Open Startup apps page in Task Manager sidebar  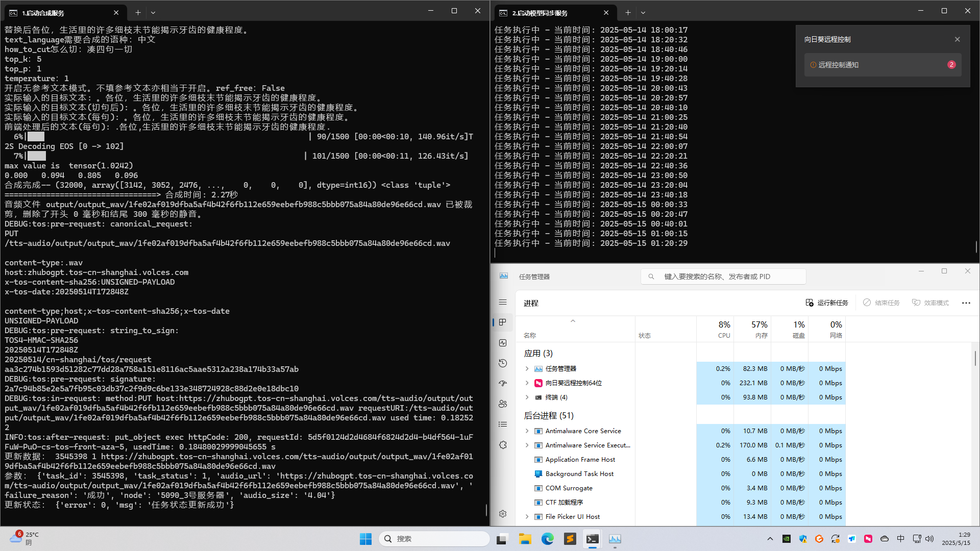(x=503, y=383)
